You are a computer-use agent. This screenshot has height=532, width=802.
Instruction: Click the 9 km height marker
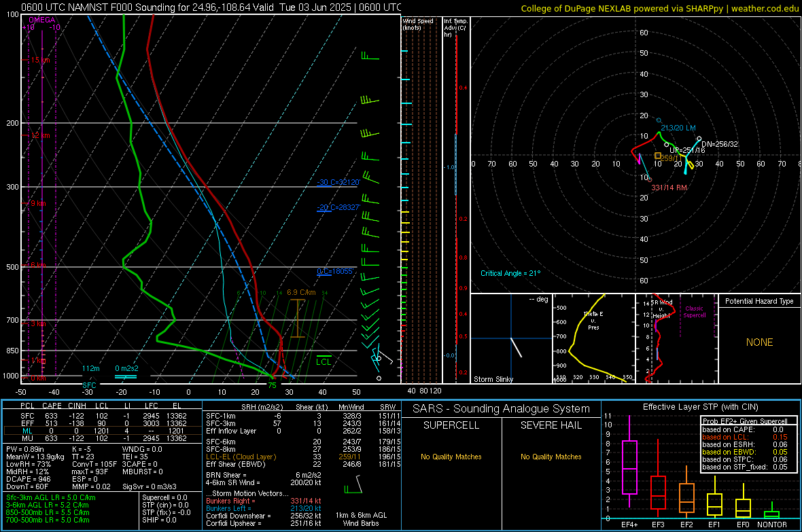38,203
